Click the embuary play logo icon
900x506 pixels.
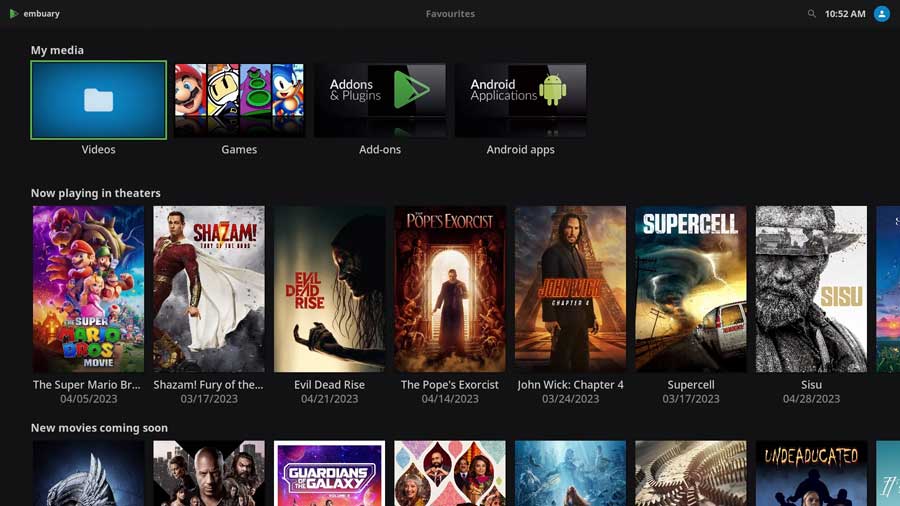pos(14,14)
